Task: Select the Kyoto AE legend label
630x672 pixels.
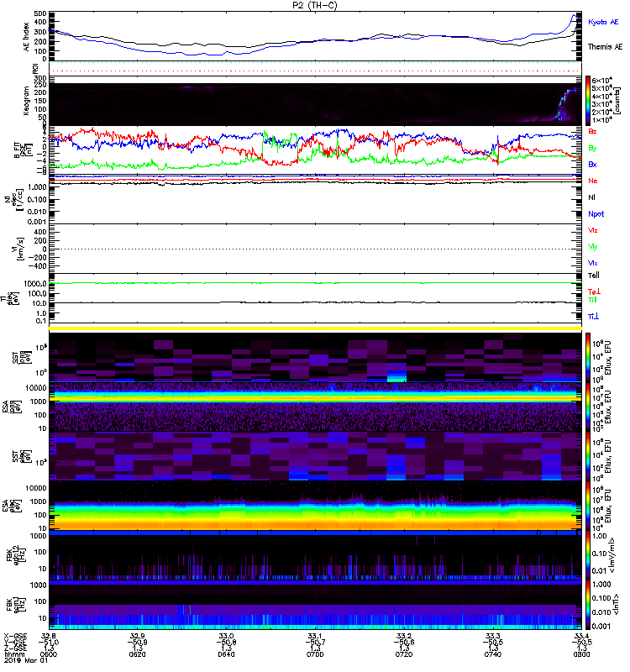Action: click(603, 22)
